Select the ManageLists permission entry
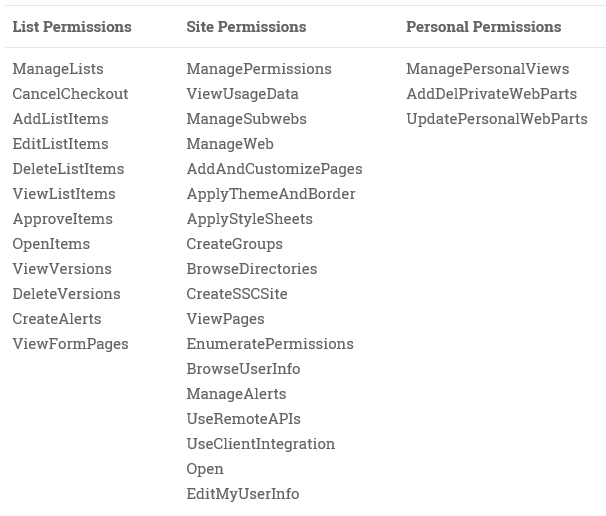Viewport: 606px width, 516px height. click(x=58, y=69)
